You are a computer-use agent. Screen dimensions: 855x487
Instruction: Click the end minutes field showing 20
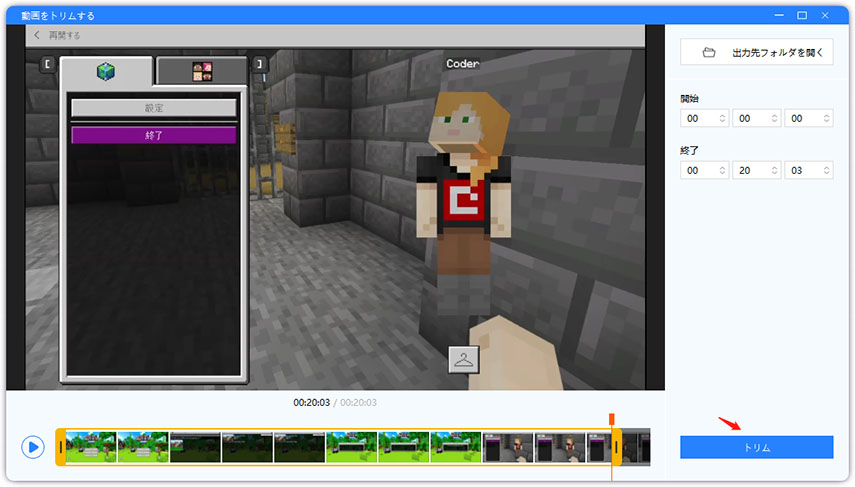coord(756,171)
